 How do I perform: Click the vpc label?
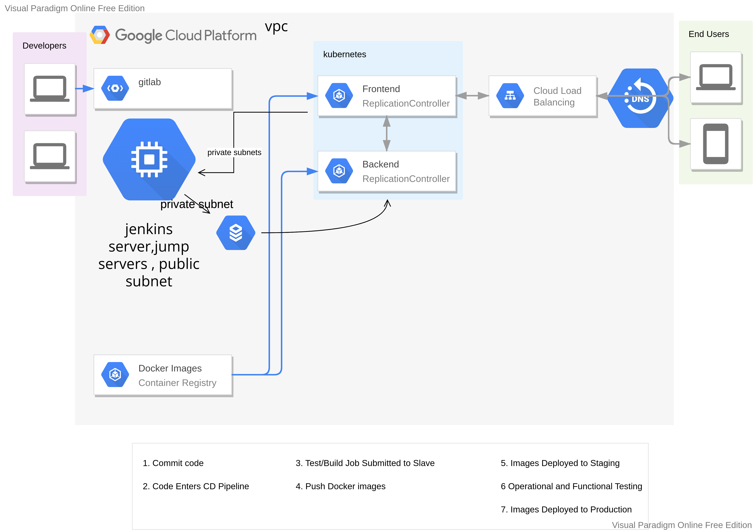point(276,27)
